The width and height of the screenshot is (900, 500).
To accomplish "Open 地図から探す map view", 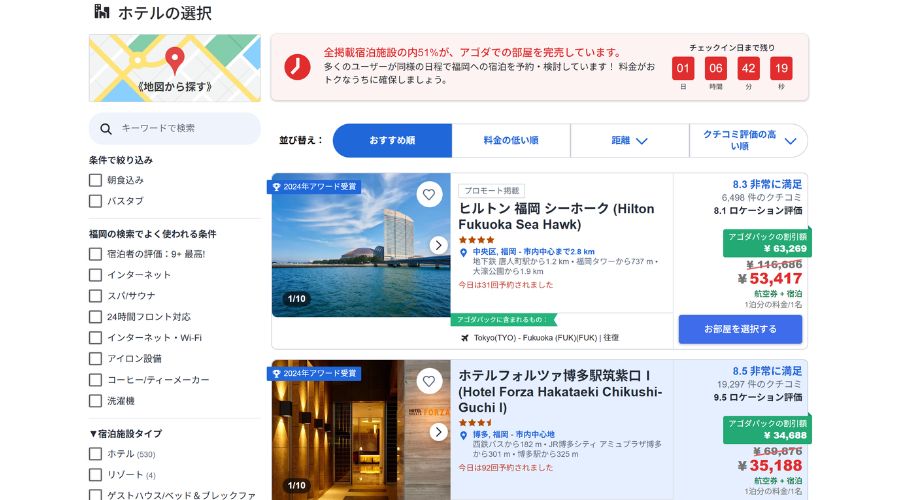I will [175, 68].
